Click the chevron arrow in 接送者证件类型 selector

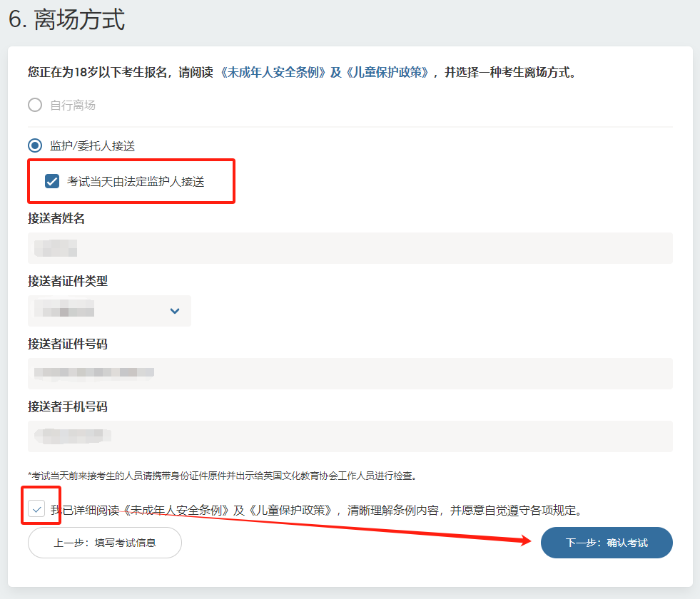[x=175, y=311]
